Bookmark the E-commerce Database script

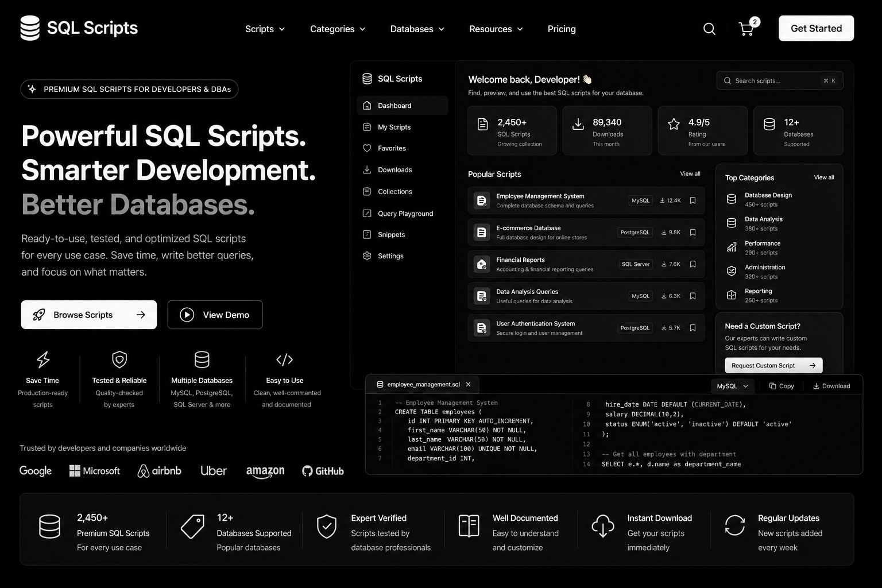coord(693,233)
